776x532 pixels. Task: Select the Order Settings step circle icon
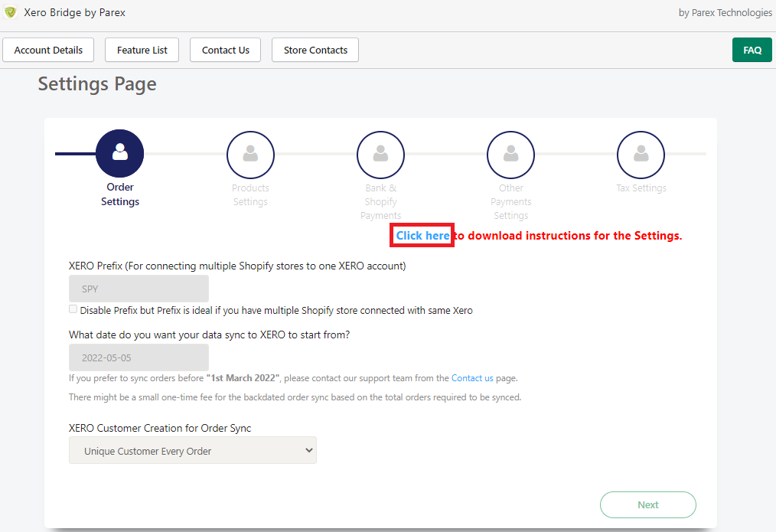119,153
